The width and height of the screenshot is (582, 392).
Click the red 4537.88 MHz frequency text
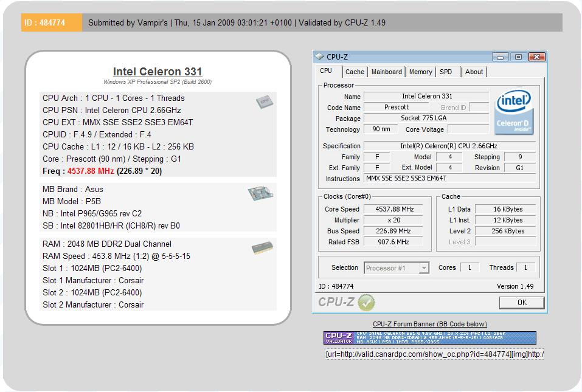(91, 171)
